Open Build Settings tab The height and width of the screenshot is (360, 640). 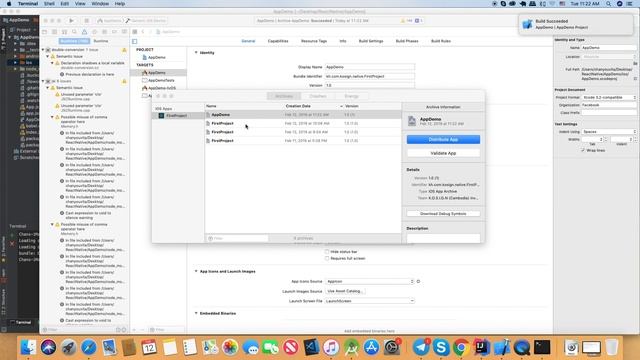click(x=371, y=41)
